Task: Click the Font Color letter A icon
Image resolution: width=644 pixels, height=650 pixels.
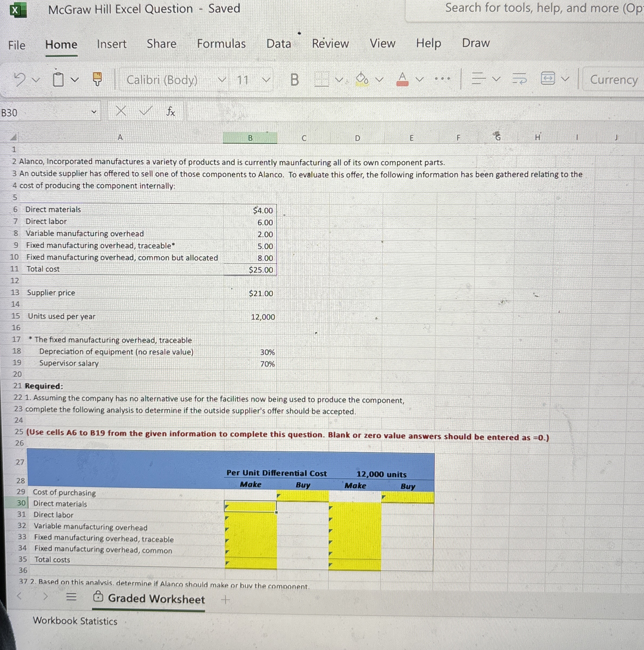Action: [403, 79]
